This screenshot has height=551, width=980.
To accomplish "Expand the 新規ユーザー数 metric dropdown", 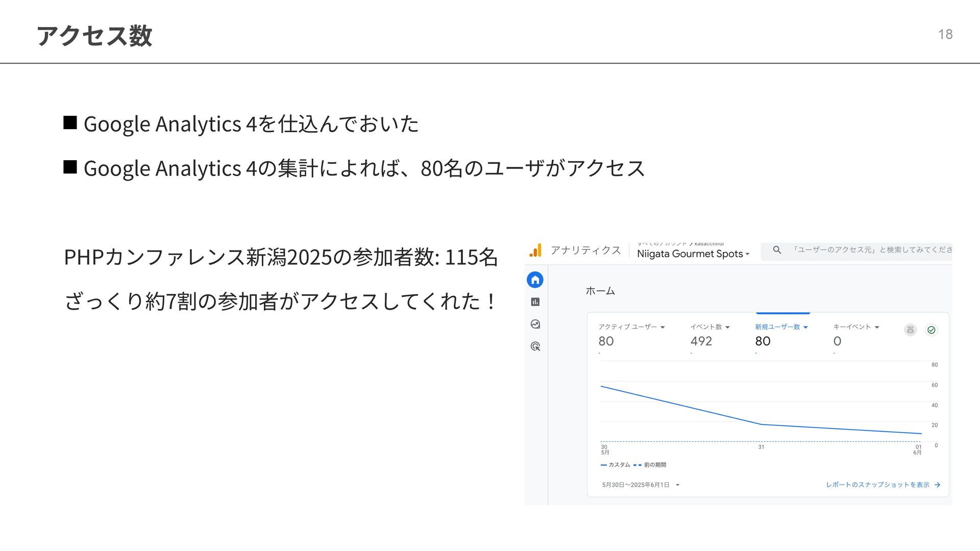I will point(805,328).
